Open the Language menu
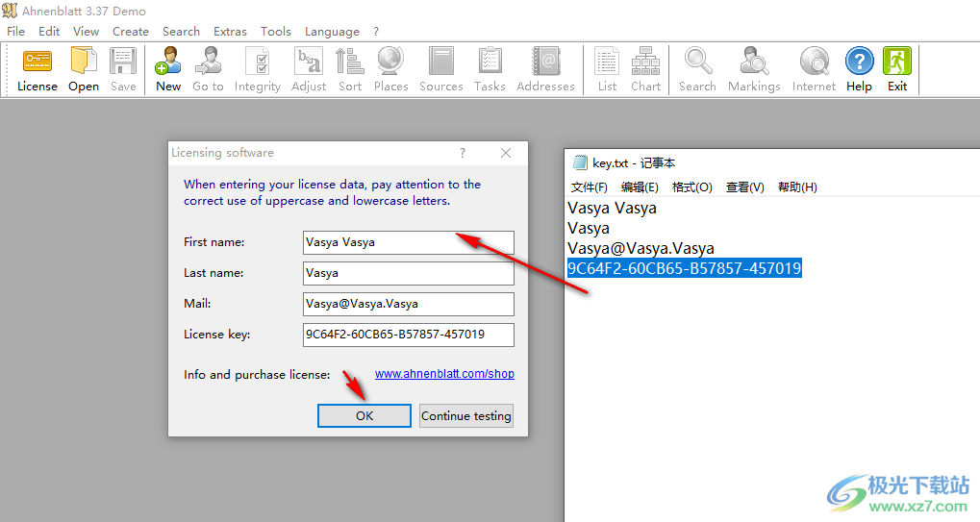This screenshot has height=522, width=980. pos(332,31)
